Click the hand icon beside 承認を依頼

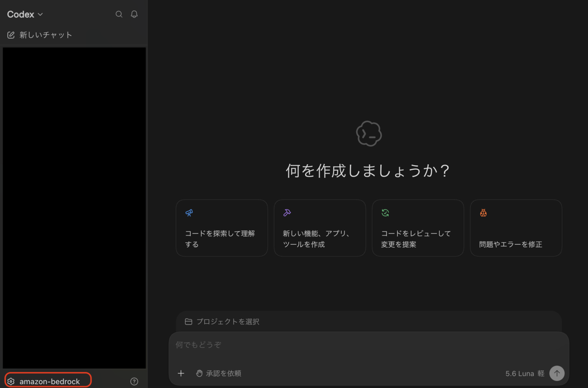pos(199,373)
